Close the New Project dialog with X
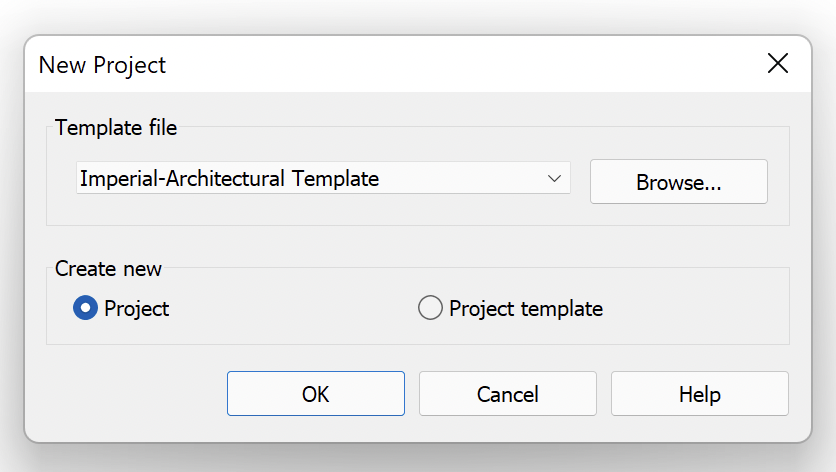This screenshot has width=836, height=472. [777, 63]
